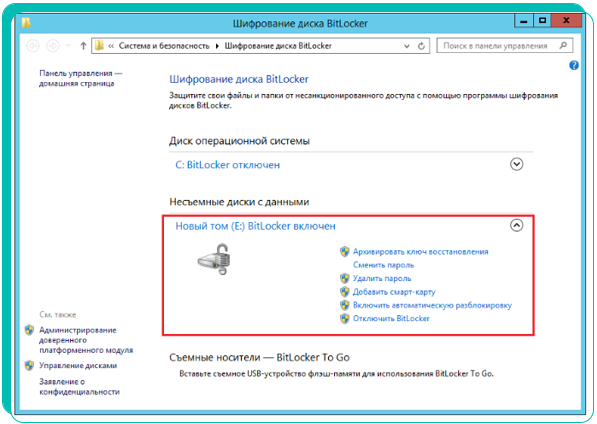The width and height of the screenshot is (597, 424).
Task: Click the forward arrow navigation icon
Action: (x=53, y=46)
